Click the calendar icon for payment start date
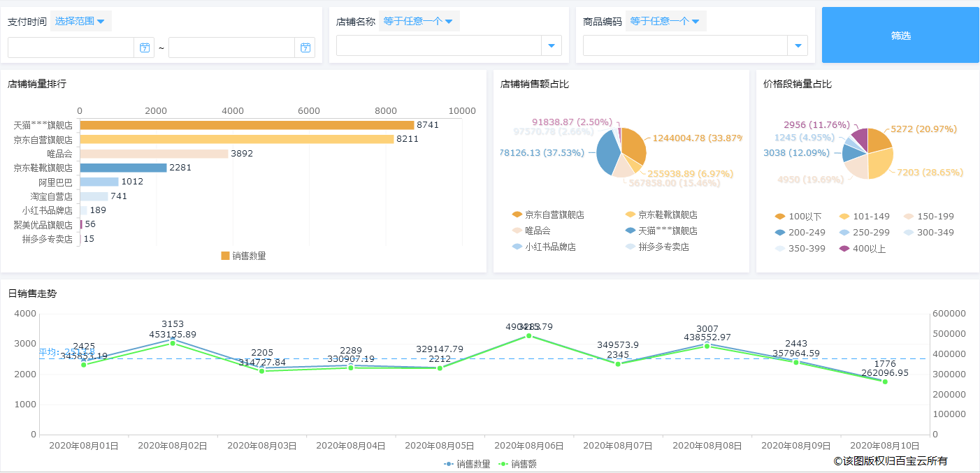This screenshot has width=980, height=473. (144, 47)
